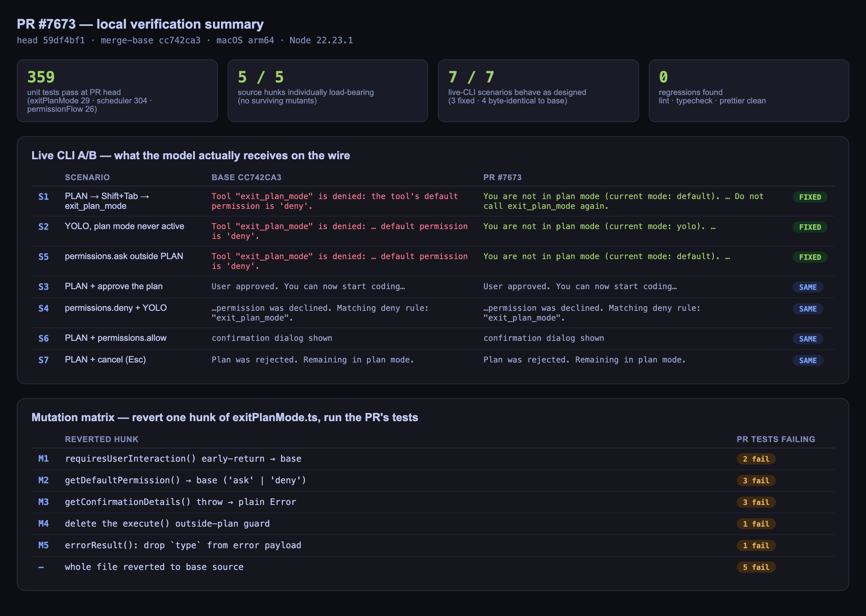Click the "Mutation matrix" section heading

[225, 417]
